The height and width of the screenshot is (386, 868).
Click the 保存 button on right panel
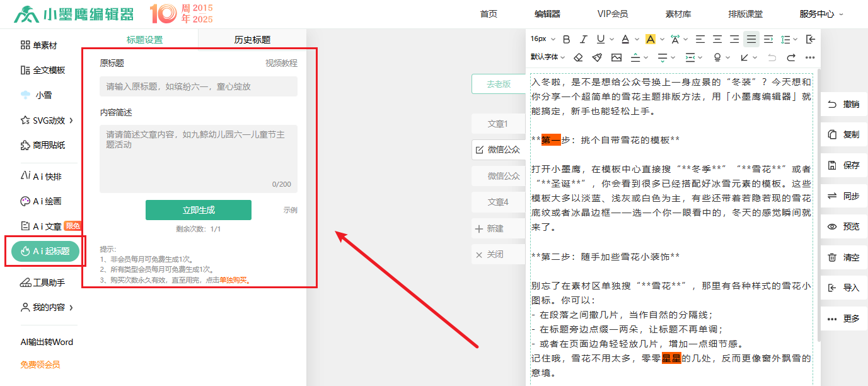[844, 165]
